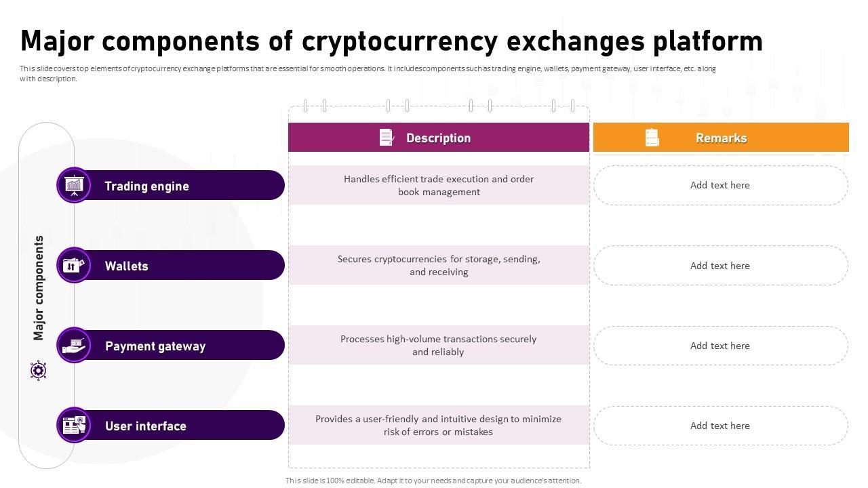
Task: Click the Trading engine presentation-chart icon
Action: click(74, 185)
